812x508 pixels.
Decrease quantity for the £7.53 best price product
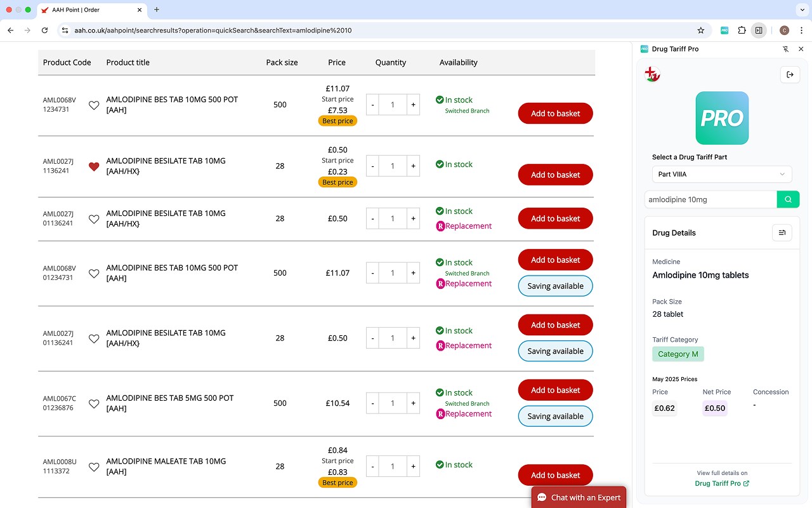[x=372, y=105]
